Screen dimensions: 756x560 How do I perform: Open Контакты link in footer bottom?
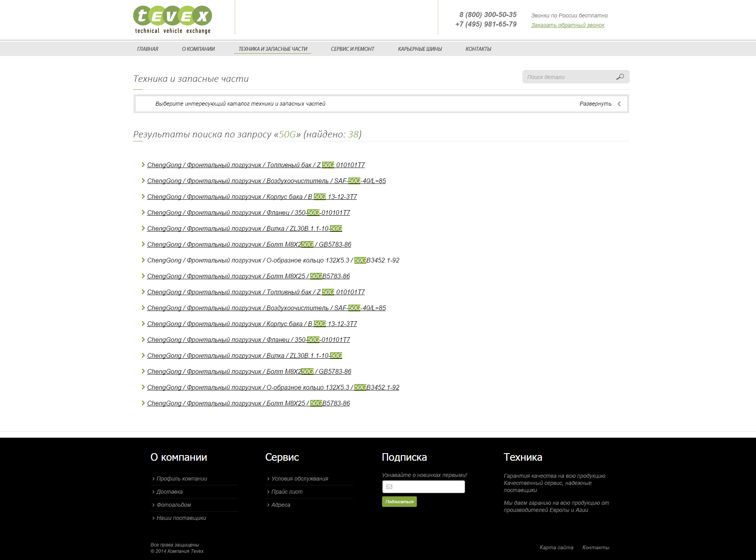click(x=596, y=547)
